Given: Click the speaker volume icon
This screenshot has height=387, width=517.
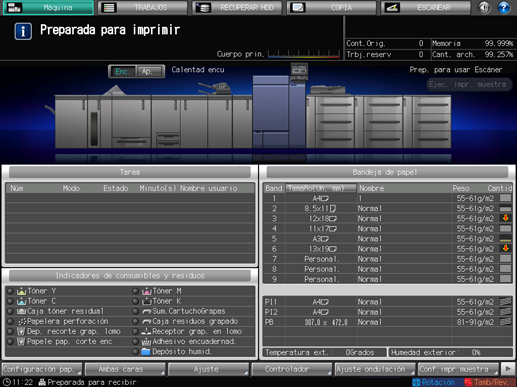Looking at the screenshot, I should coord(484,7).
